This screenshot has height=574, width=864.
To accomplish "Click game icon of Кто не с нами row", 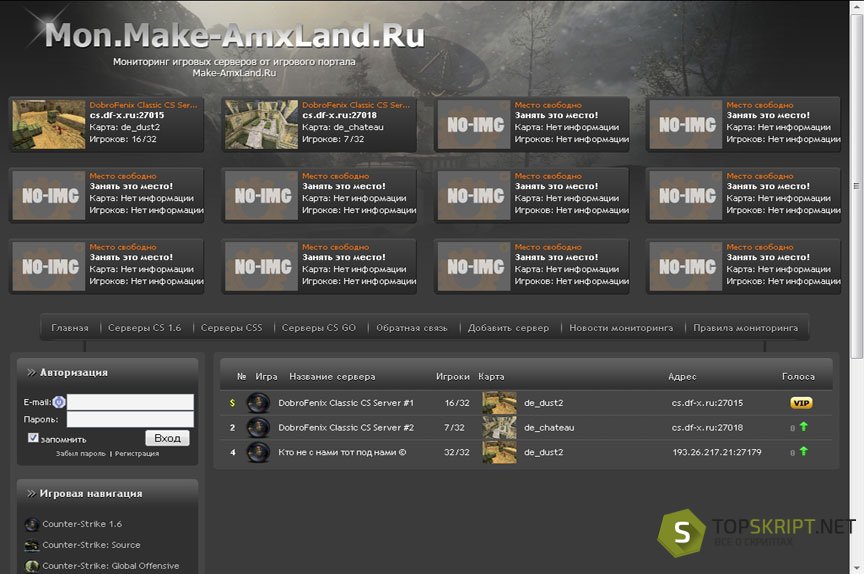I will pyautogui.click(x=258, y=452).
